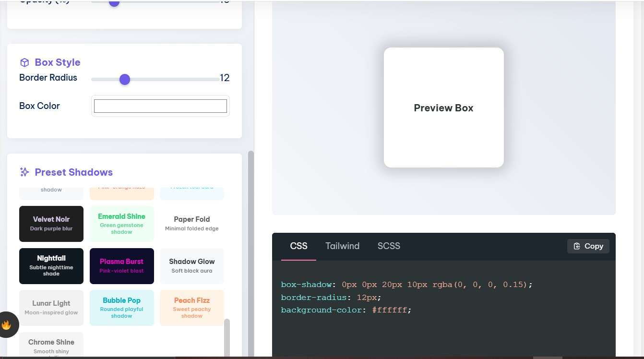Click the Border Radius value 12

(225, 78)
